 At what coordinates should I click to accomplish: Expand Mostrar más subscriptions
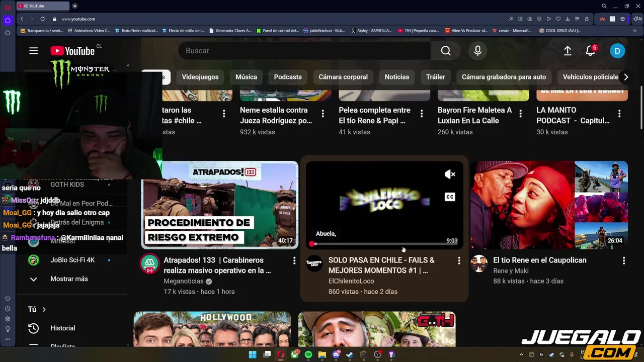[69, 279]
